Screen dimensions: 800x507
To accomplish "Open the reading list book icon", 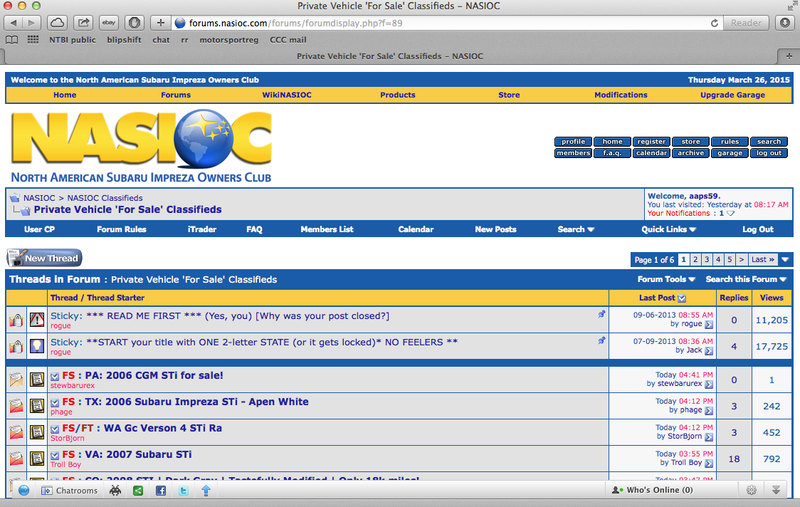I will 12,40.
